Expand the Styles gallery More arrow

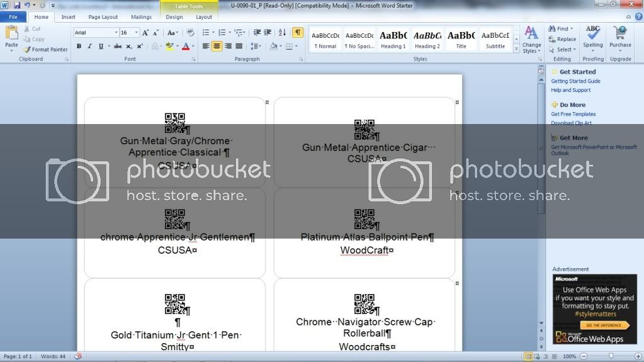pos(516,49)
